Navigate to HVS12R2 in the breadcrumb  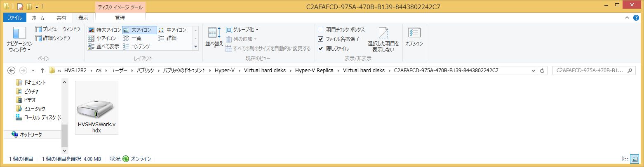(x=76, y=71)
